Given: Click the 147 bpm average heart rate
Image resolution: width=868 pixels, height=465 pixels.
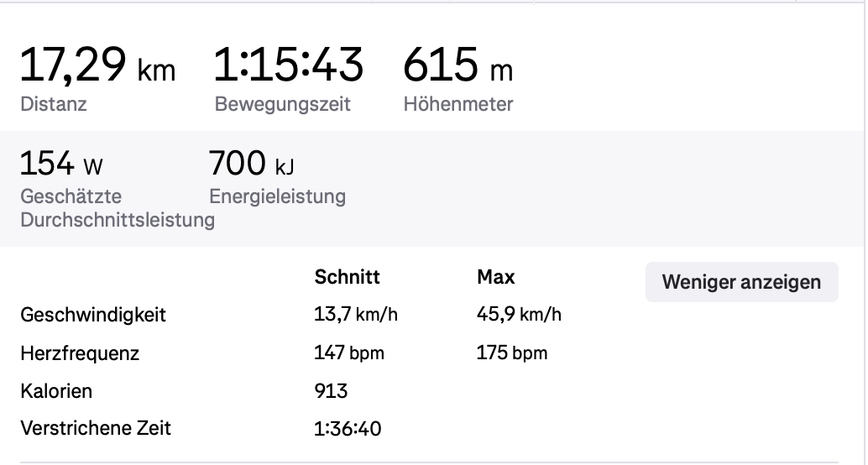Looking at the screenshot, I should click(x=349, y=353).
